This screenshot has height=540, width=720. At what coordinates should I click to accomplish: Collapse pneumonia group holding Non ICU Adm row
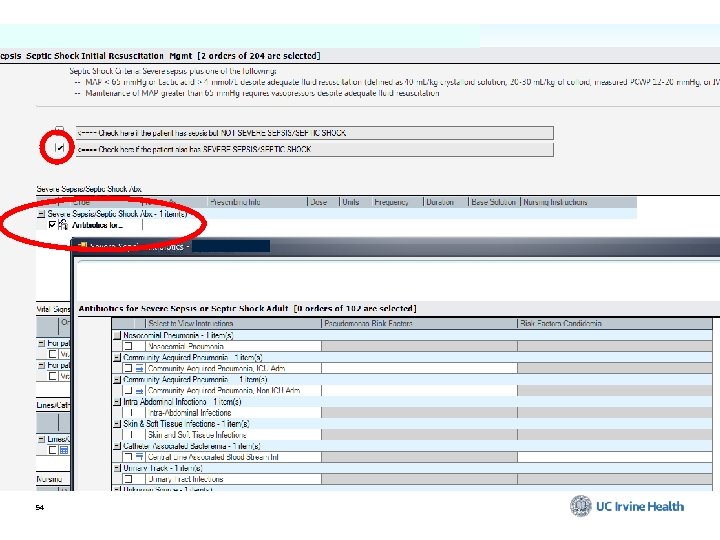tap(117, 380)
